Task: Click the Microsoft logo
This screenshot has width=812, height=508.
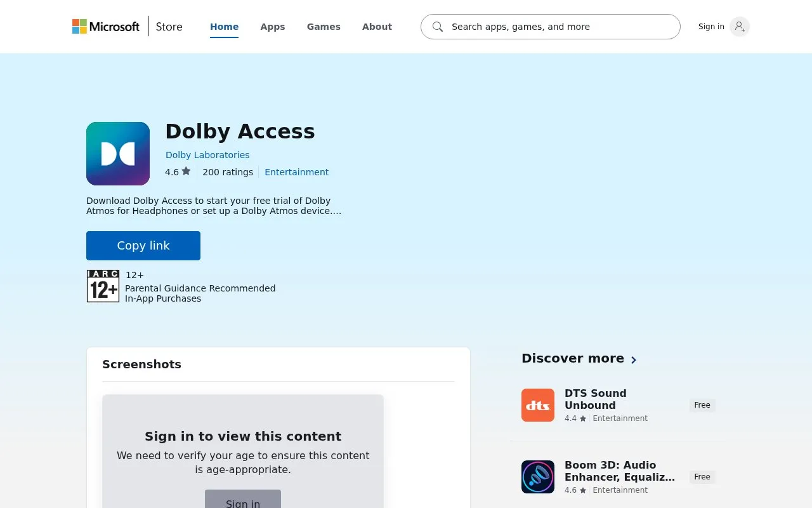Action: pos(106,27)
